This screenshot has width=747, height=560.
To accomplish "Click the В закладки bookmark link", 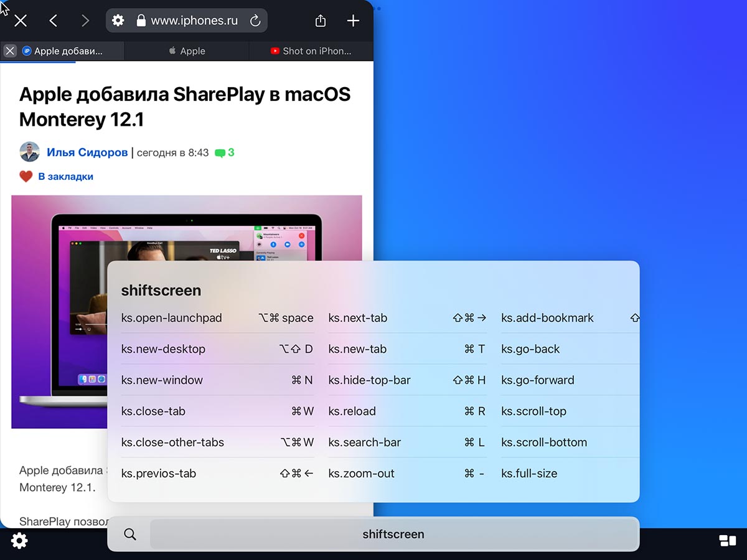I will coord(66,177).
